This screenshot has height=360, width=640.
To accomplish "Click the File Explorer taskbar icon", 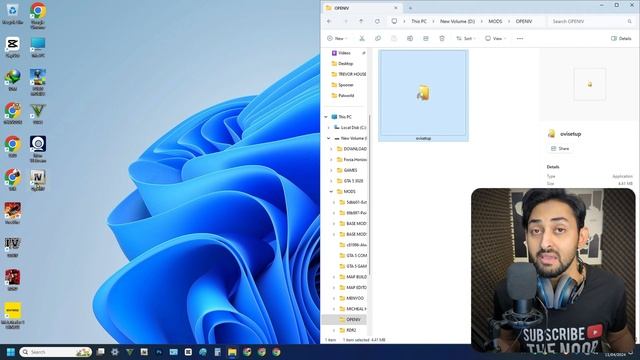I will 232,352.
